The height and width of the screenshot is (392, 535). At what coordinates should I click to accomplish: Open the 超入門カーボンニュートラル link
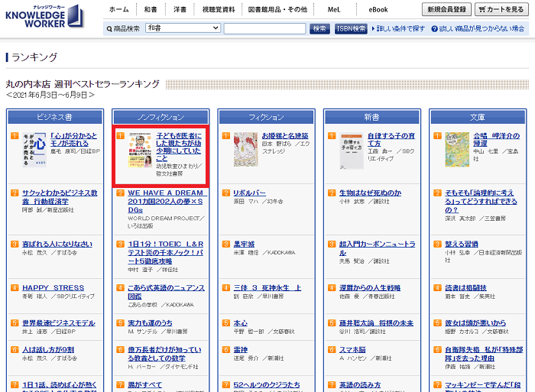point(378,248)
